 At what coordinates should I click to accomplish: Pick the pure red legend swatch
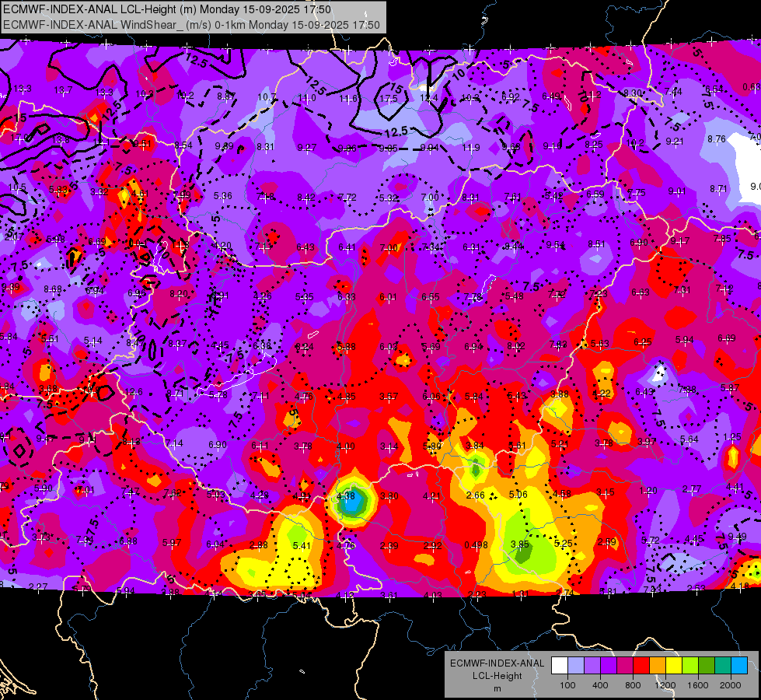641,666
